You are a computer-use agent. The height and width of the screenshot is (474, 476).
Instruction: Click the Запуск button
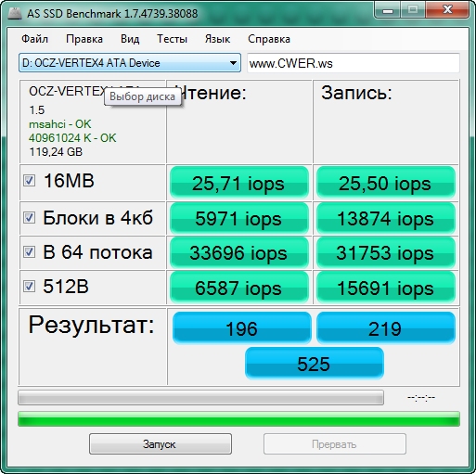(161, 443)
